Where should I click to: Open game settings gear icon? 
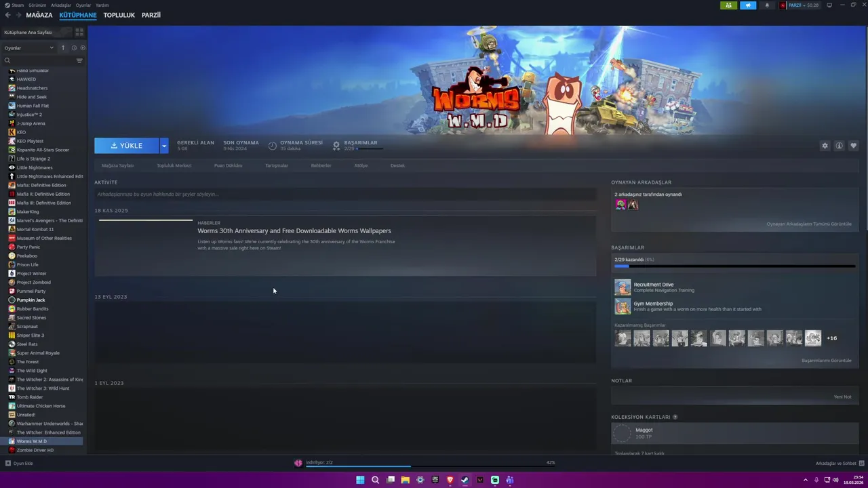[825, 146]
